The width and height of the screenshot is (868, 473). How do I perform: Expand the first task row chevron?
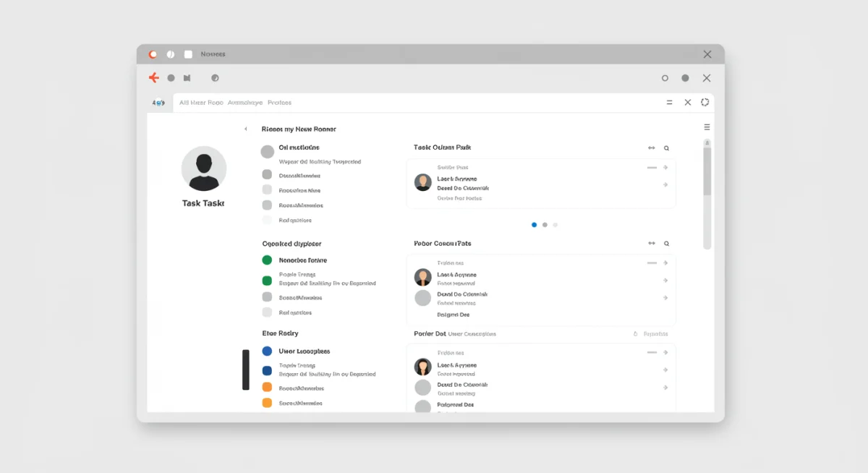click(665, 167)
